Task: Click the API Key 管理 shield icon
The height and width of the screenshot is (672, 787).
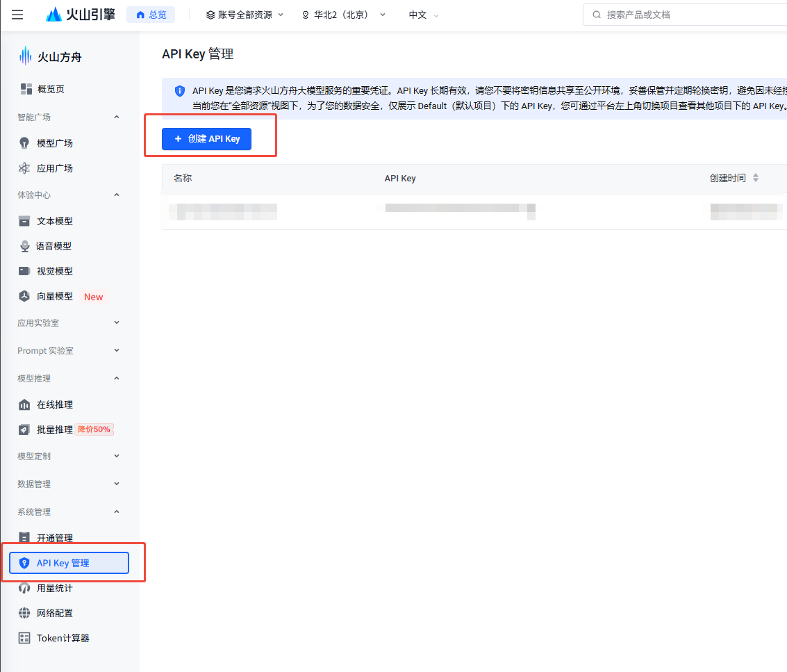Action: click(24, 563)
